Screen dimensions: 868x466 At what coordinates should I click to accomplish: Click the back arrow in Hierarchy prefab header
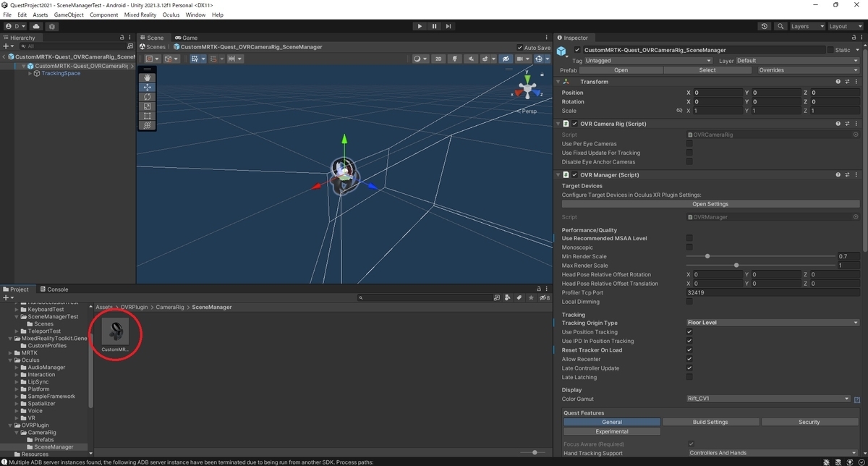4,56
